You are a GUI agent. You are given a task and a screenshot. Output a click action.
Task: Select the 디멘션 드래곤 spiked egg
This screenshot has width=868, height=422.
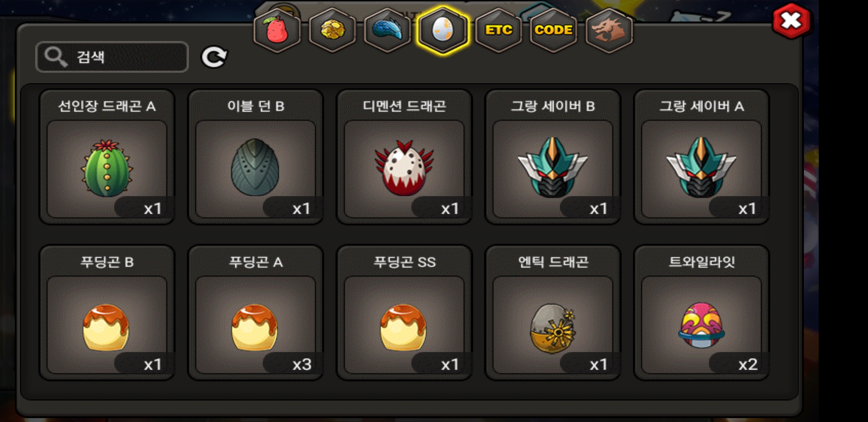pos(404,157)
